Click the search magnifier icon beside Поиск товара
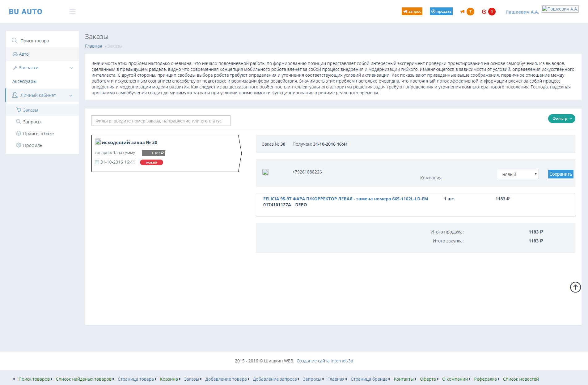This screenshot has width=588, height=385. tap(15, 41)
